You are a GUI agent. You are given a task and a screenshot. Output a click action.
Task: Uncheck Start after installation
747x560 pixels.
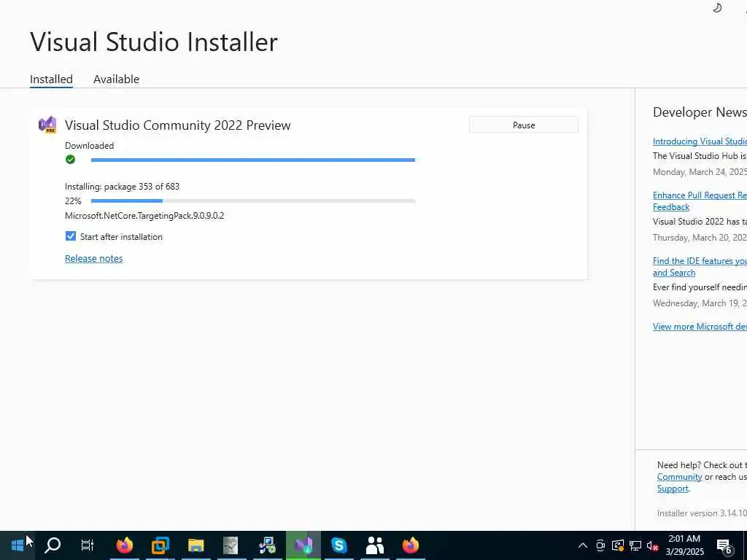[x=71, y=236]
